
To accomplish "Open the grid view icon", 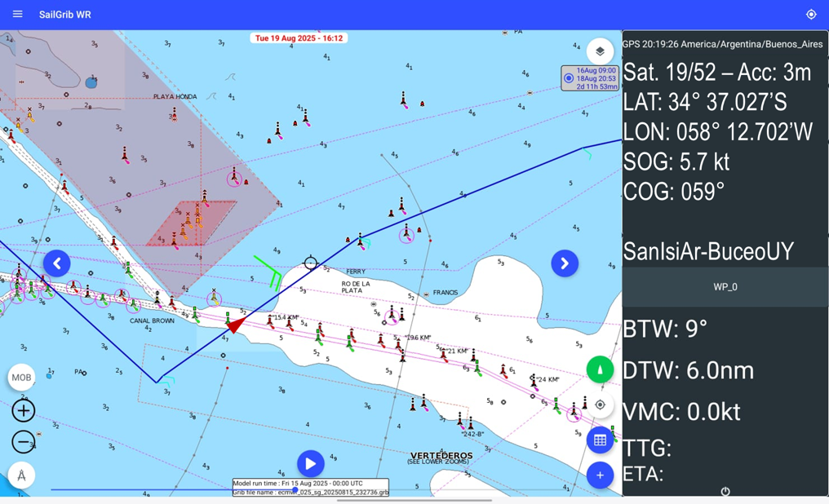I will click(600, 440).
